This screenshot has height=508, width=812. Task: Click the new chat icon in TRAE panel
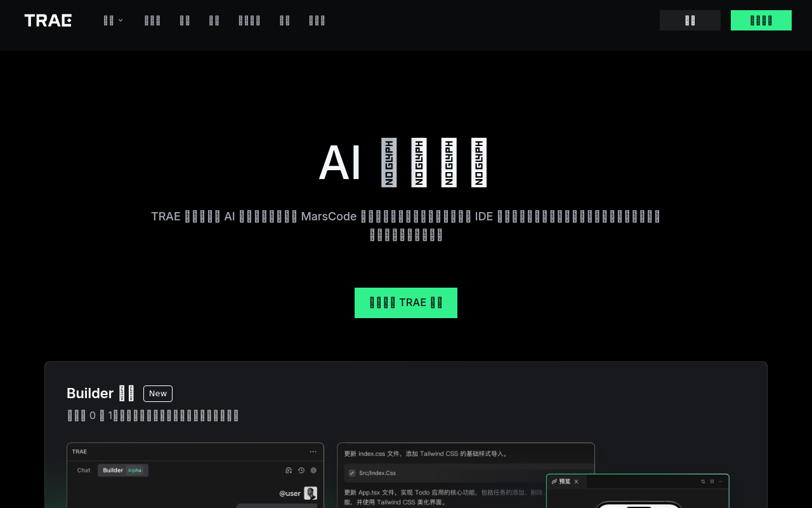pyautogui.click(x=289, y=471)
